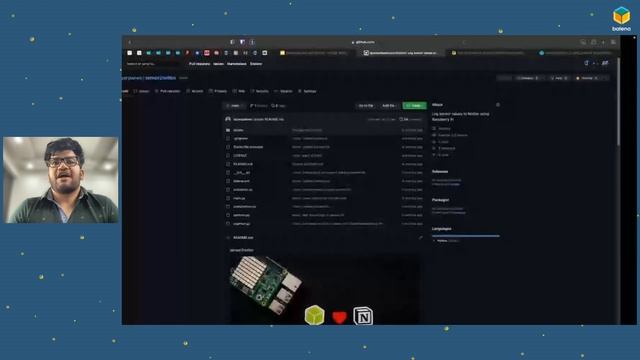The height and width of the screenshot is (360, 640).
Task: Open the Packages section heading
Action: [x=440, y=200]
